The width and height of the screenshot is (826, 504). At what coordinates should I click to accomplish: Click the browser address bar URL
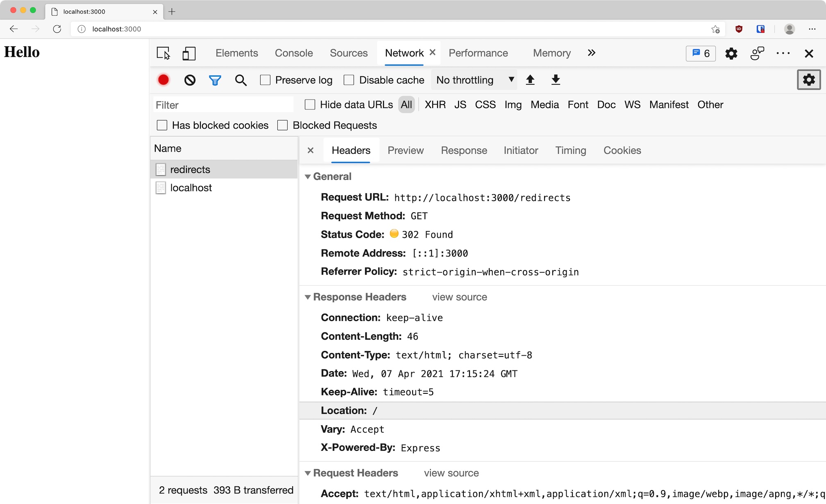click(x=116, y=29)
